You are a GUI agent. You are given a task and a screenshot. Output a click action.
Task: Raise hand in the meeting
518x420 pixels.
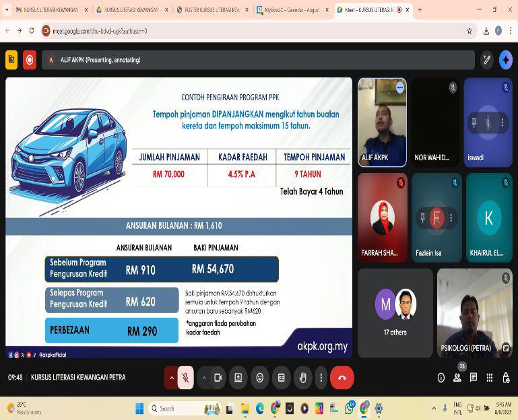[x=302, y=378]
